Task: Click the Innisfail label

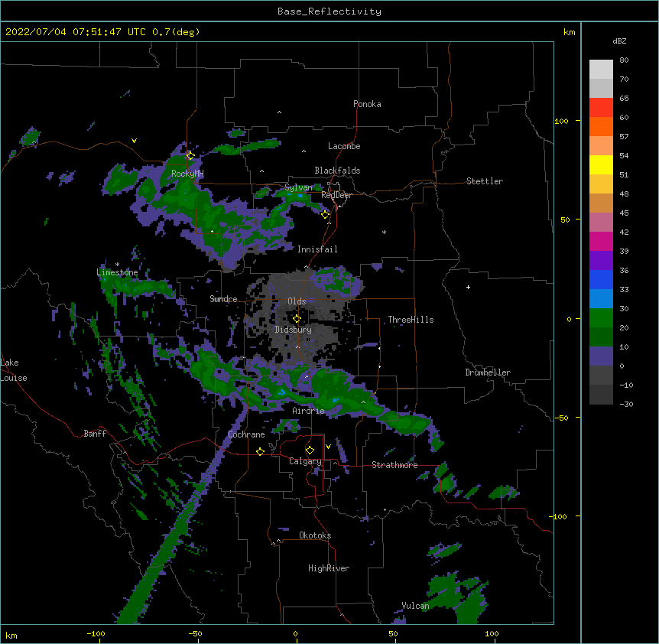Action: [317, 249]
